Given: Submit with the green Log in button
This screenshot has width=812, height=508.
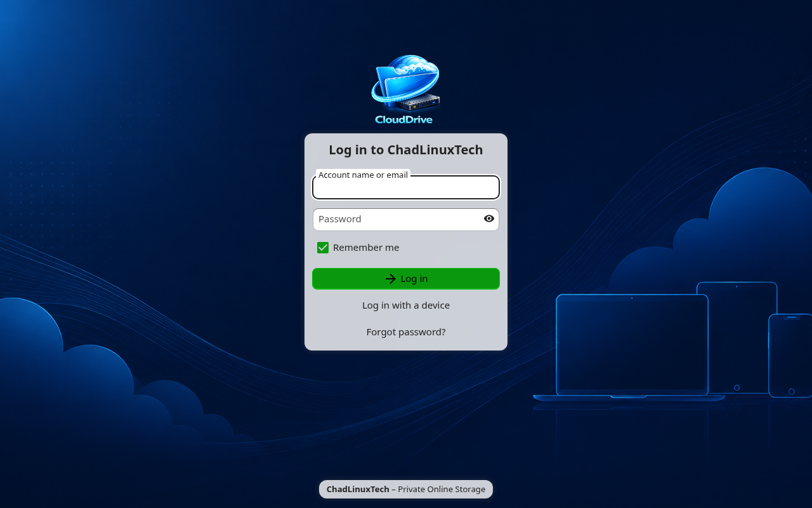Looking at the screenshot, I should 406,279.
